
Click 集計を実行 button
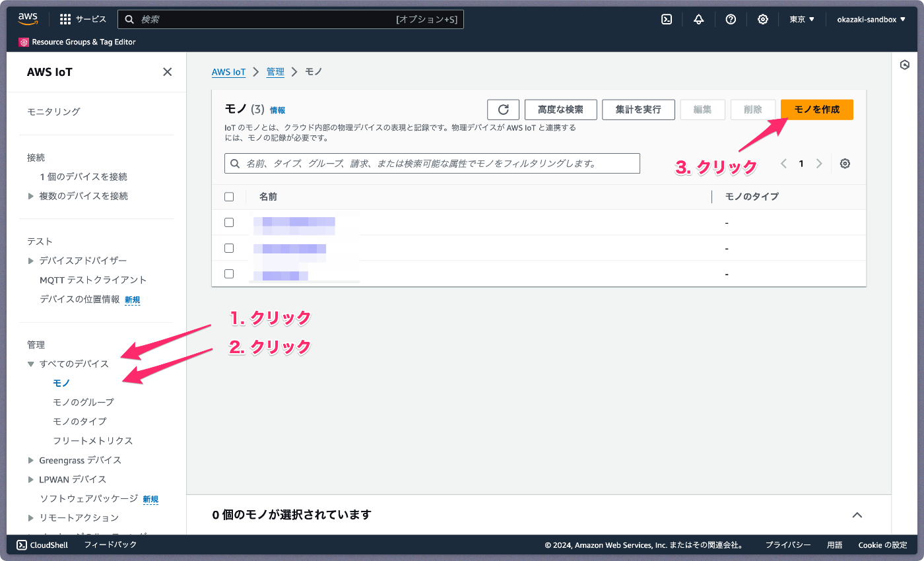[x=638, y=110]
